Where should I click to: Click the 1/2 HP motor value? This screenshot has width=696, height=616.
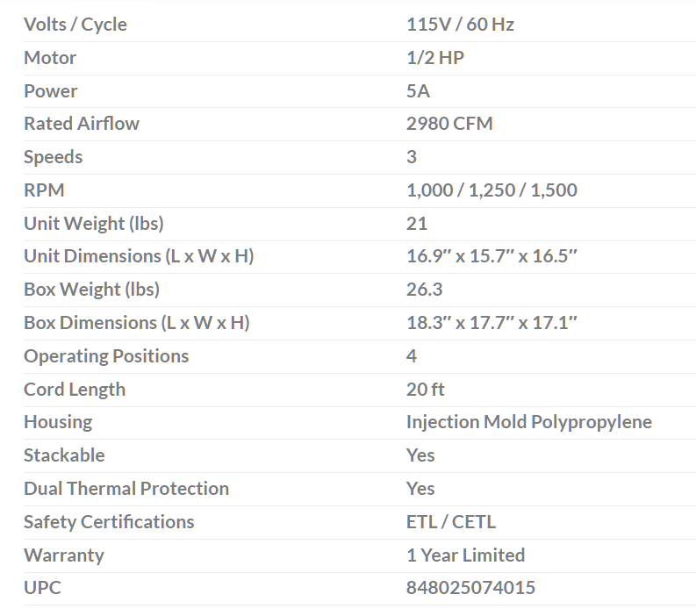(x=434, y=58)
